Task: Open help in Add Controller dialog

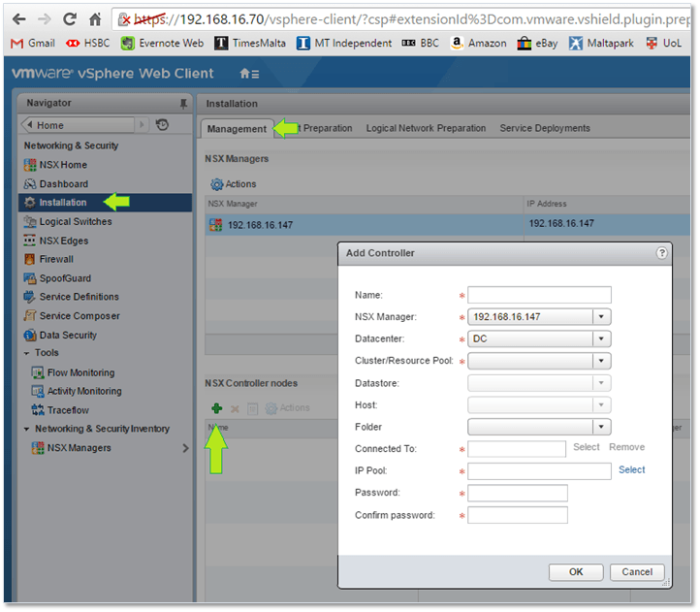Action: pos(661,253)
